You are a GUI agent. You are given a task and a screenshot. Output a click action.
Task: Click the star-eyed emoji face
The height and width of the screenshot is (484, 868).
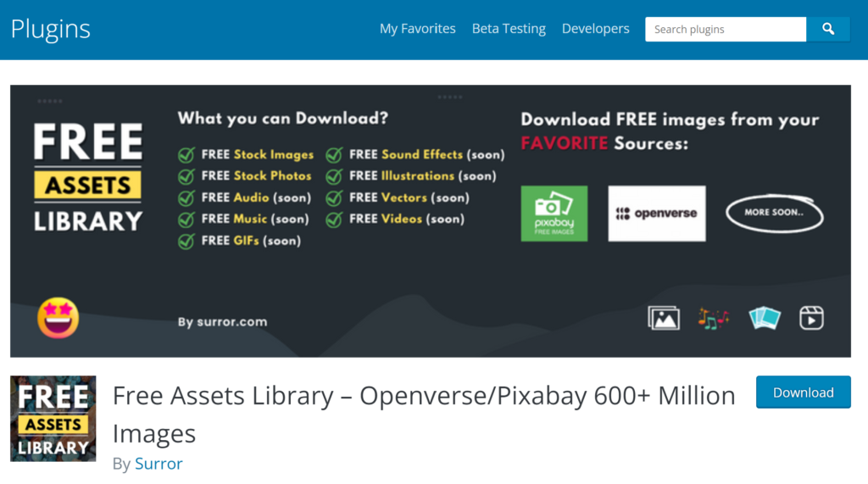click(x=58, y=318)
